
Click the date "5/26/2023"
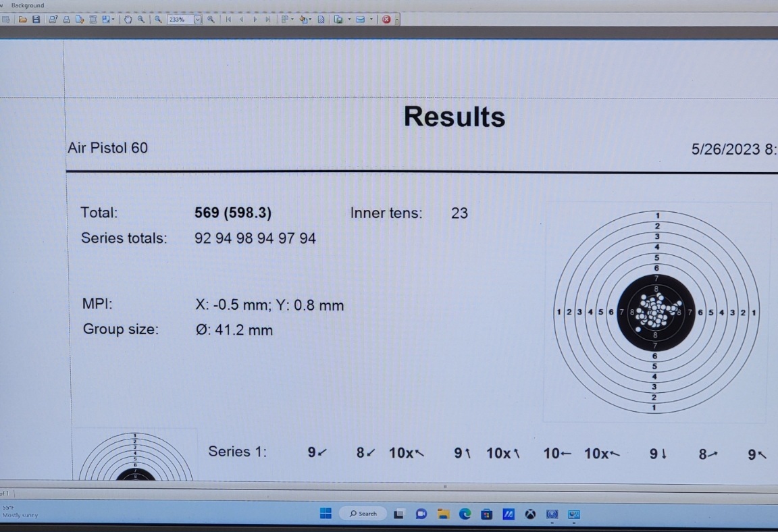click(725, 149)
